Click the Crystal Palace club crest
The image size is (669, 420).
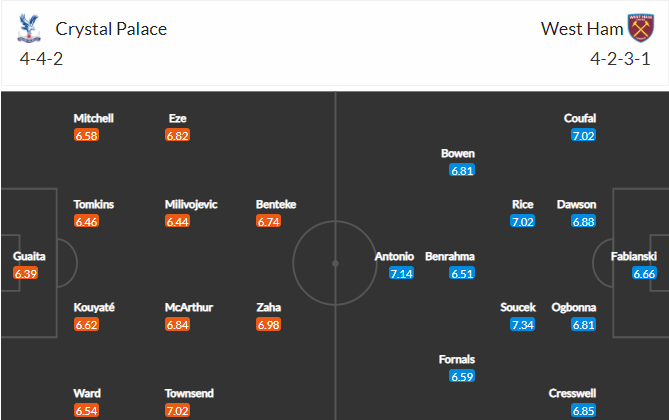[29, 28]
